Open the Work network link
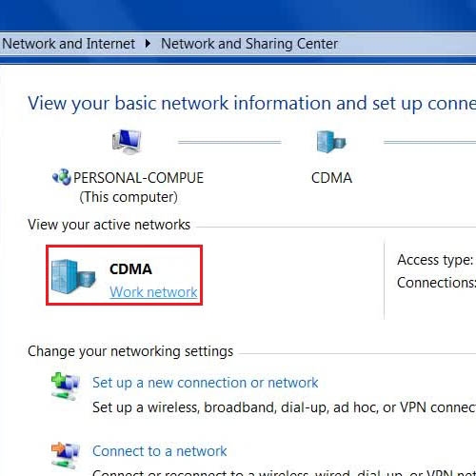Image resolution: width=476 pixels, height=476 pixels. (x=153, y=292)
